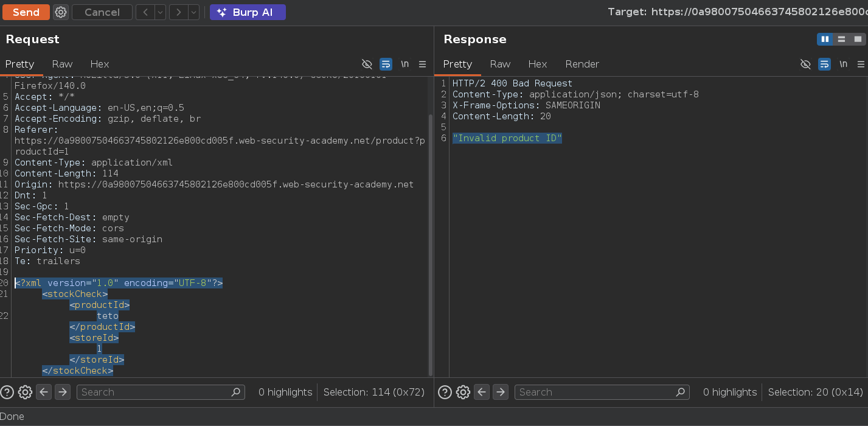Click magnifier icon in Response search field
The image size is (868, 426).
[x=681, y=393]
